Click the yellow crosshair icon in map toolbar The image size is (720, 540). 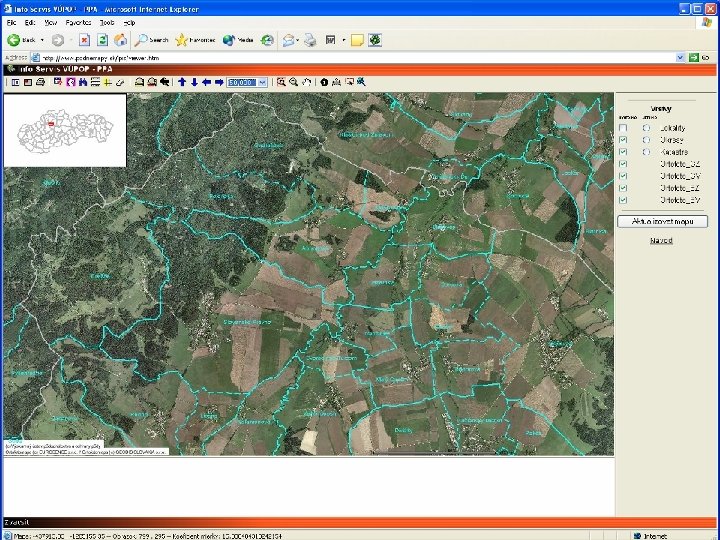tap(107, 82)
